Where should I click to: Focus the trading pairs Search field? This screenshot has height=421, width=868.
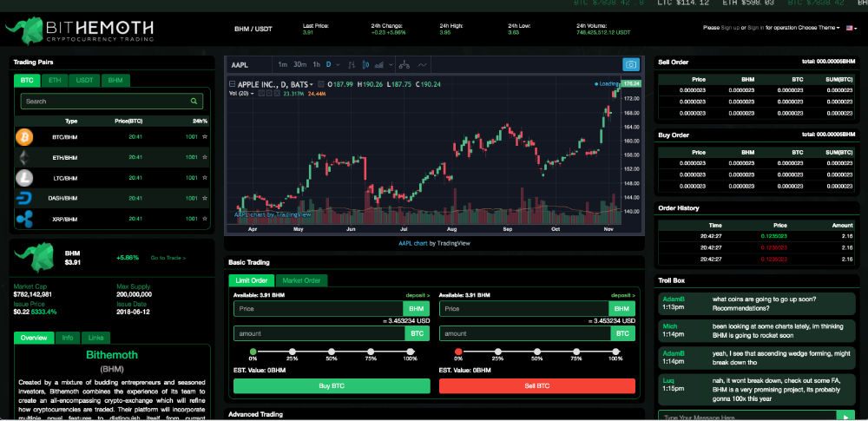112,102
